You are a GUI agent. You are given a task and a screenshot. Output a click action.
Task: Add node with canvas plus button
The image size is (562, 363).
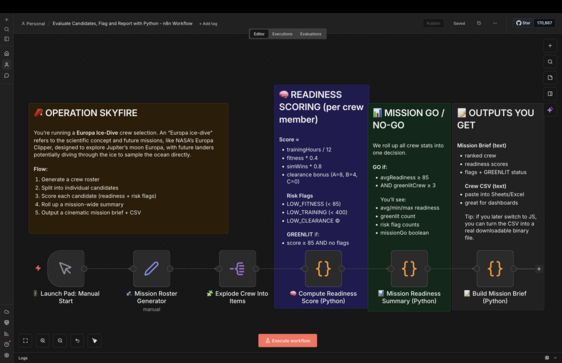pos(550,46)
